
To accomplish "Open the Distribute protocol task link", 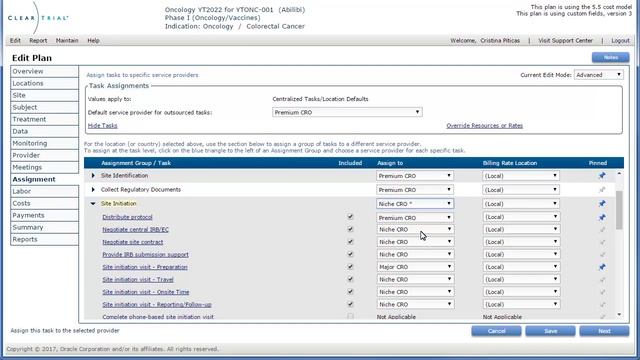I will pyautogui.click(x=127, y=217).
